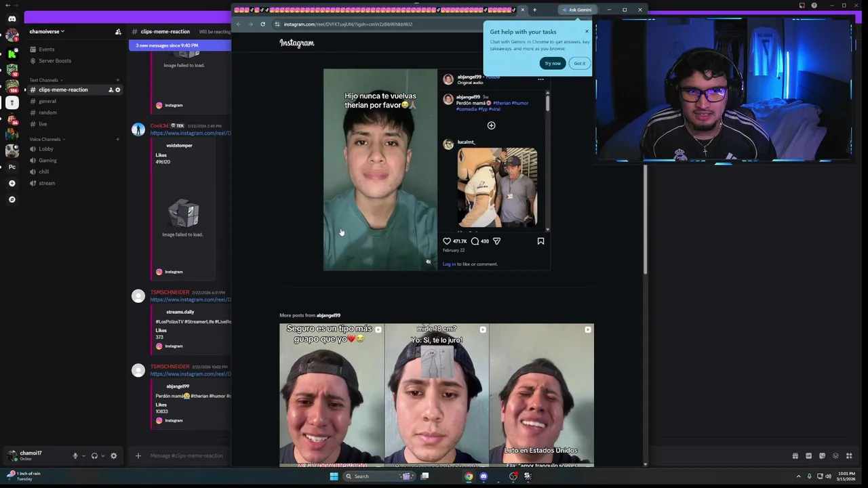Viewport: 868px width, 488px height.
Task: Open 'mide 18 cm?' reel thumbnail
Action: click(437, 395)
